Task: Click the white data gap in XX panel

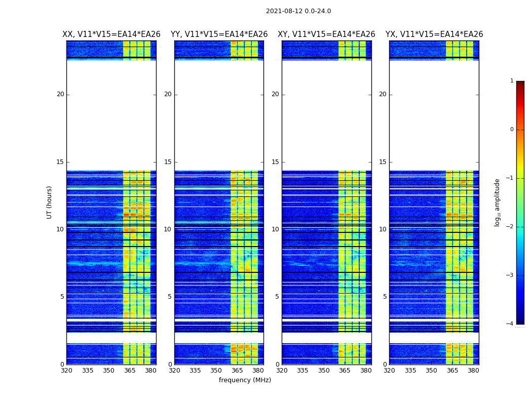Action: 111,115
